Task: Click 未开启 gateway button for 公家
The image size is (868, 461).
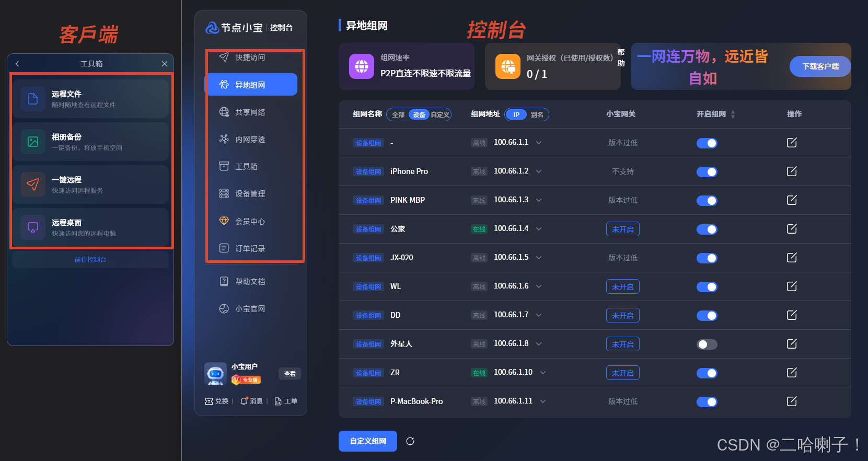Action: 623,229
